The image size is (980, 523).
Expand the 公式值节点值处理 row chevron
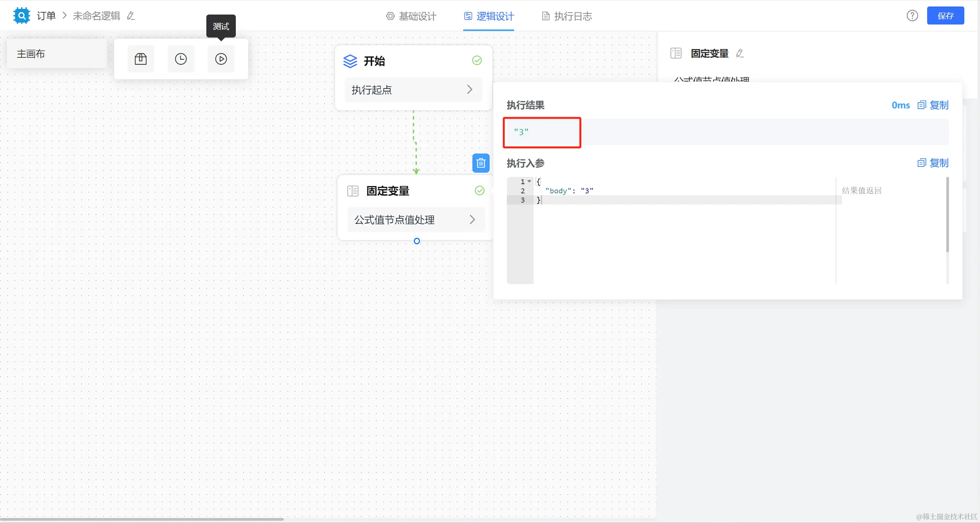click(472, 219)
